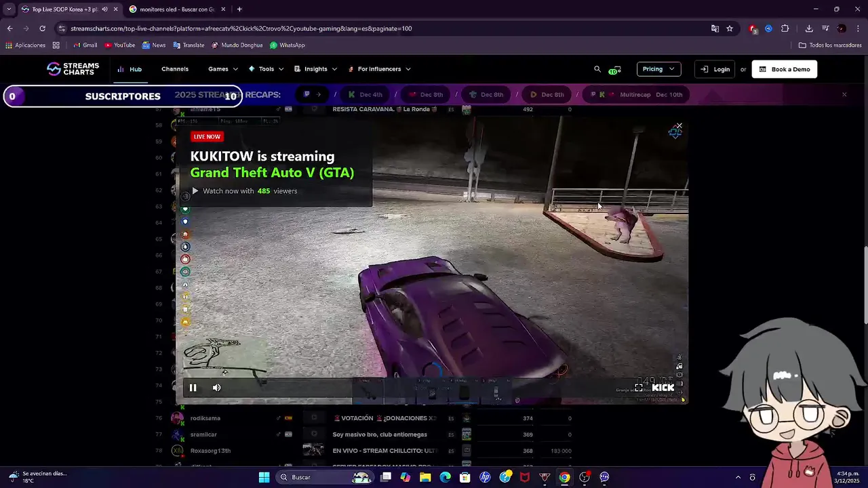Open the first Dec 8th recap
This screenshot has height=488, width=868.
tap(425, 95)
